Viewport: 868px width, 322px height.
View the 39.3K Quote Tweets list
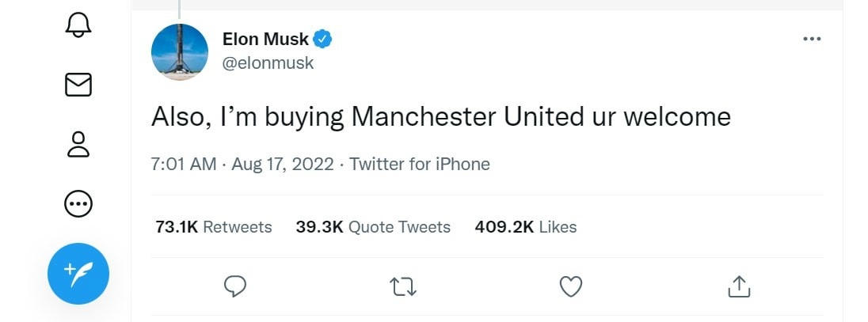coord(373,227)
